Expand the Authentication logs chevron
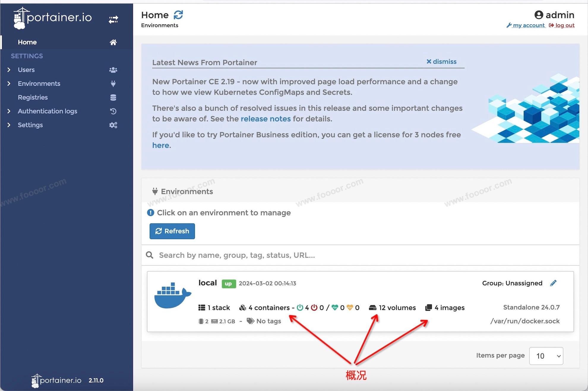This screenshot has width=588, height=391. (9, 111)
